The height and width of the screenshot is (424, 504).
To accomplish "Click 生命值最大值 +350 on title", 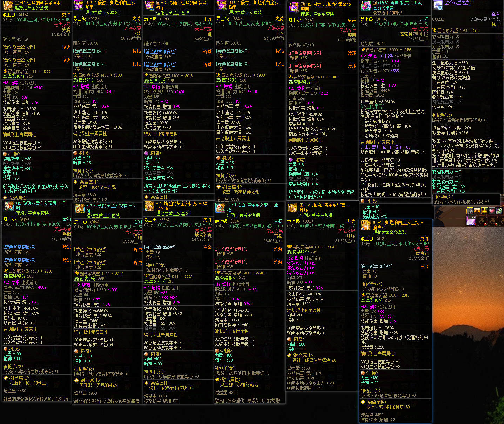I will click(450, 63).
